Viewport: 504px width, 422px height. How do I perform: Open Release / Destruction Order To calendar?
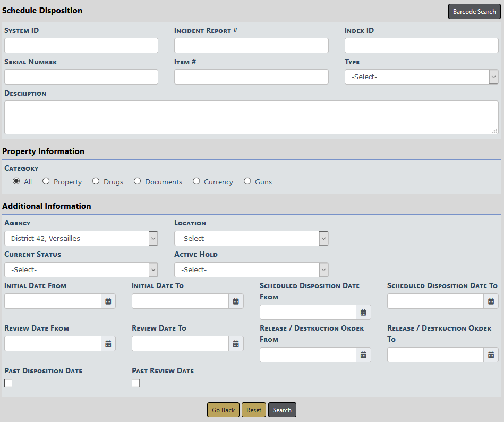pos(491,355)
